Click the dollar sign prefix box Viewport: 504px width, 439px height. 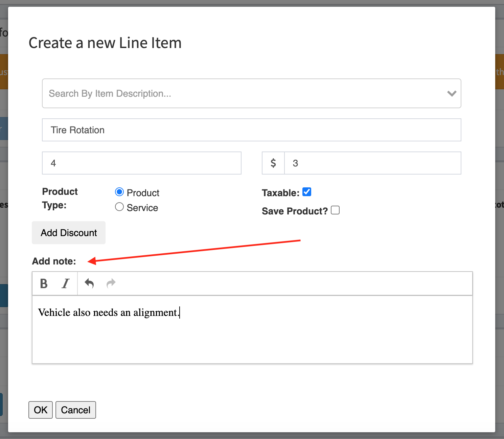tap(273, 163)
